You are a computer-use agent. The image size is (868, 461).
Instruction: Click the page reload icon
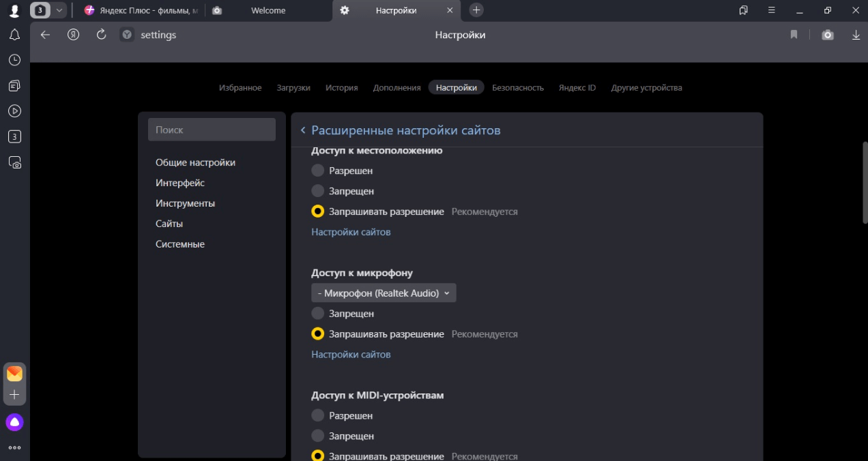pos(101,35)
